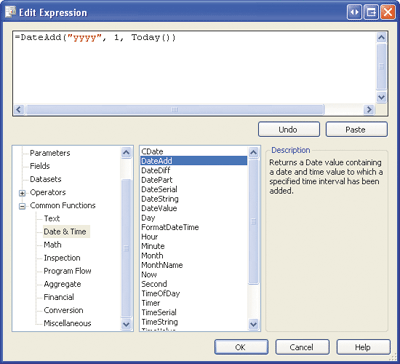This screenshot has height=364, width=400.
Task: Choose the Date & Time category
Action: pyautogui.click(x=65, y=232)
